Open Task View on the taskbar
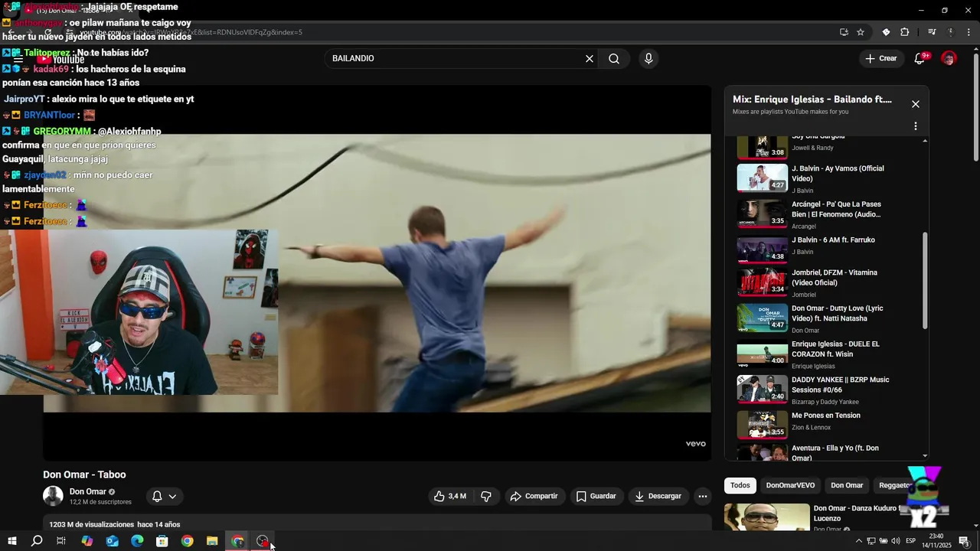980x551 pixels. point(61,541)
